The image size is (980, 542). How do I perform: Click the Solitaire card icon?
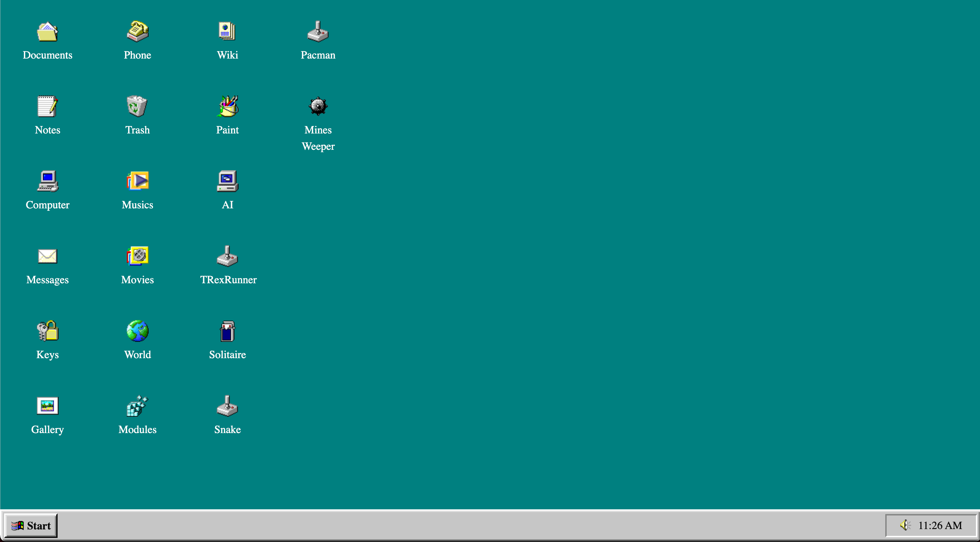click(227, 331)
